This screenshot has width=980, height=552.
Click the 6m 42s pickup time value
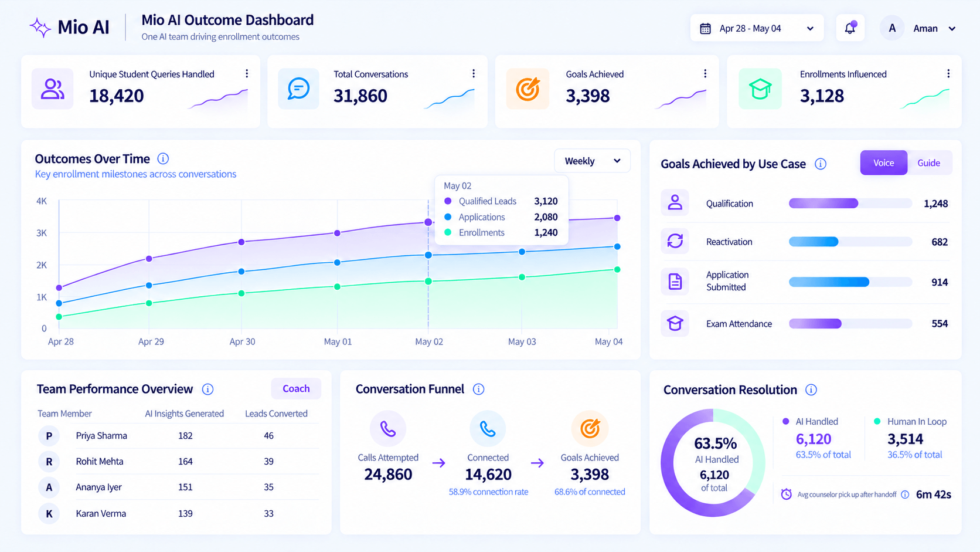[x=933, y=495]
